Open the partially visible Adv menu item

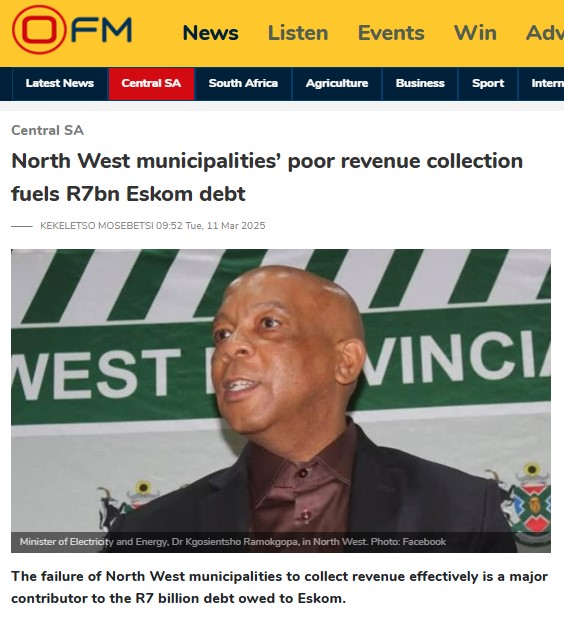[x=545, y=33]
